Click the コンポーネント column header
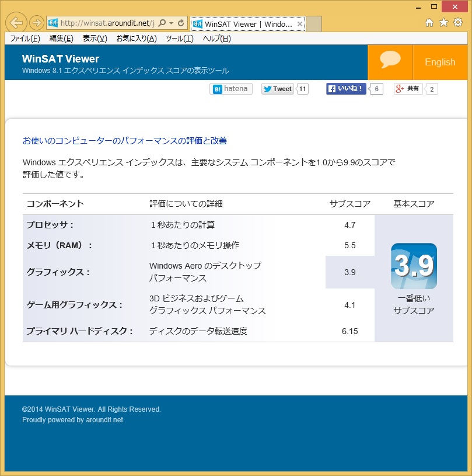Viewport: 472px width, 476px height. [x=55, y=204]
